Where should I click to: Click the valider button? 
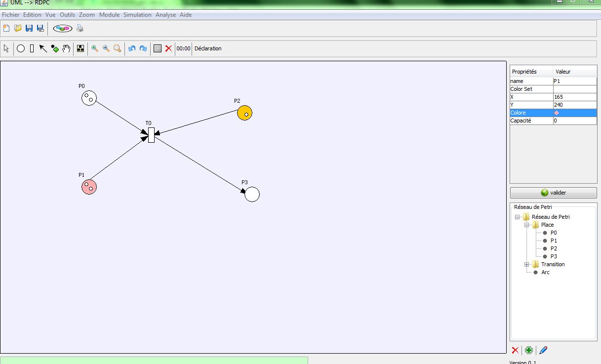click(x=553, y=193)
